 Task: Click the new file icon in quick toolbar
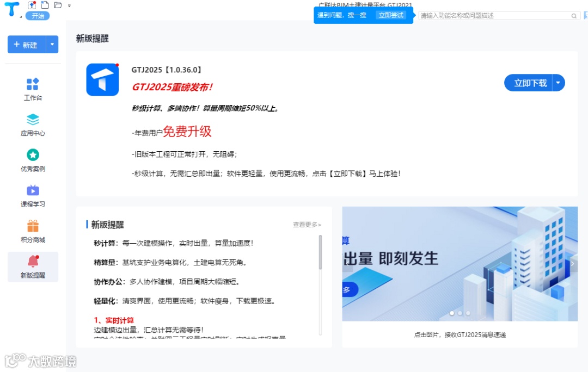click(x=45, y=5)
